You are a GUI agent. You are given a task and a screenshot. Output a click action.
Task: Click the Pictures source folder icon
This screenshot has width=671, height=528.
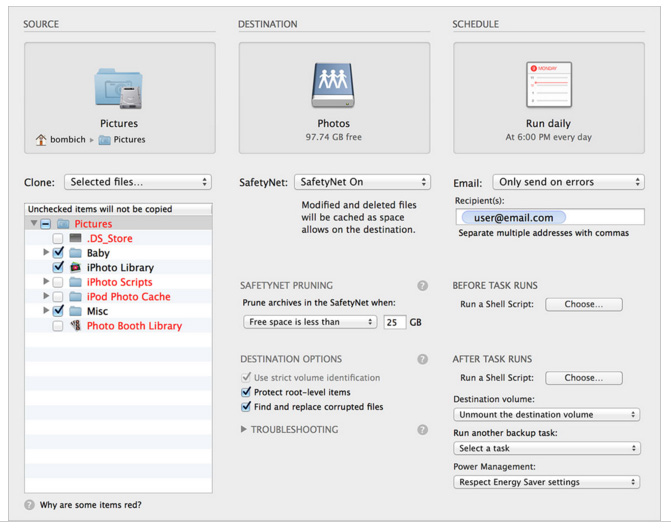pyautogui.click(x=119, y=89)
